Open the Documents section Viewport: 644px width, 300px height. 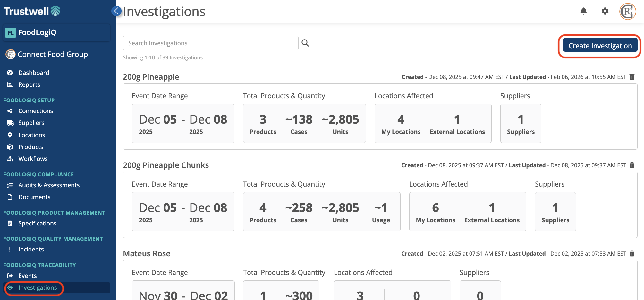(34, 197)
